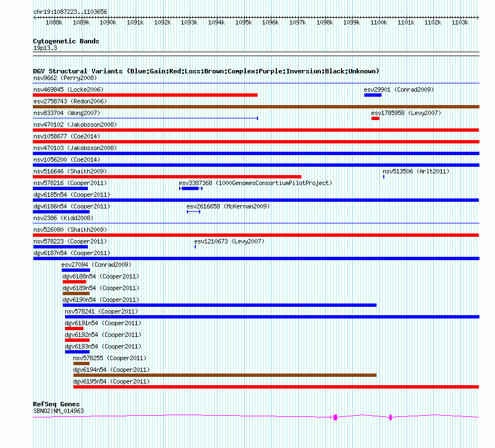
Task: Click the Cytogenetic Bands track title
Action: pyautogui.click(x=66, y=41)
